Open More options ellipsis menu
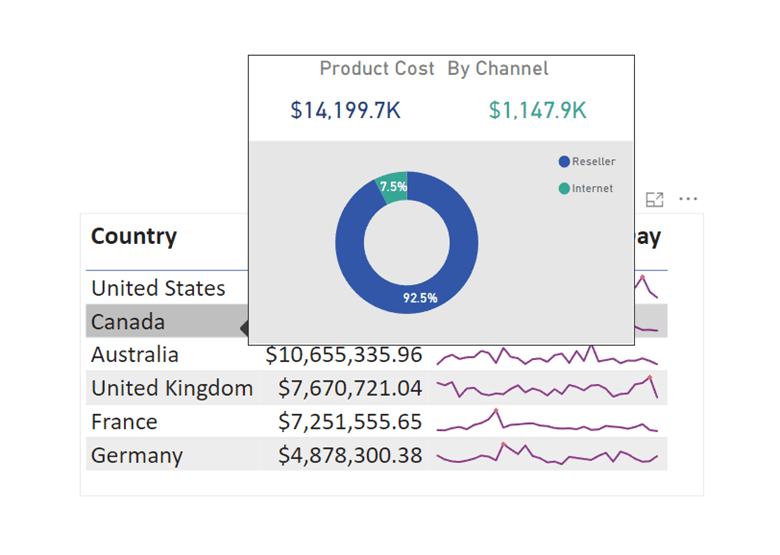This screenshot has height=555, width=780. [688, 199]
